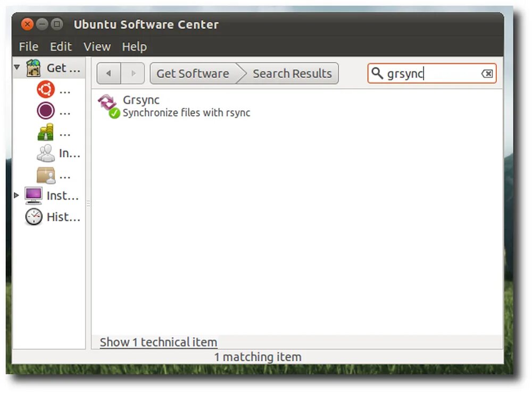Select the Inst... sidebar label
Viewport: 532px width, 393px height.
pos(62,195)
